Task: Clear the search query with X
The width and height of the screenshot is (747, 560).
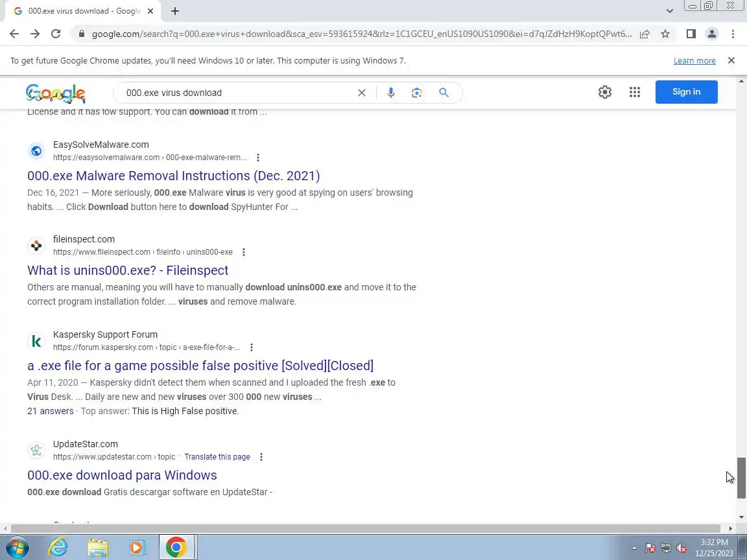Action: coord(362,93)
